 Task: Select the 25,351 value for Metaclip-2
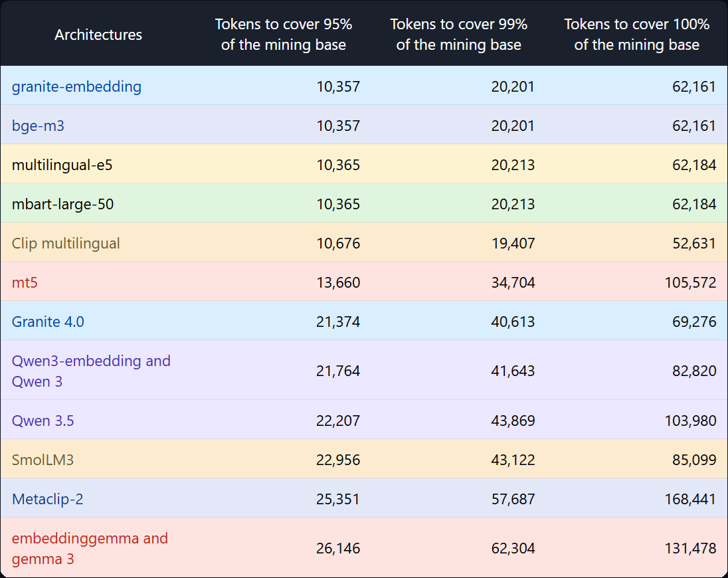338,499
